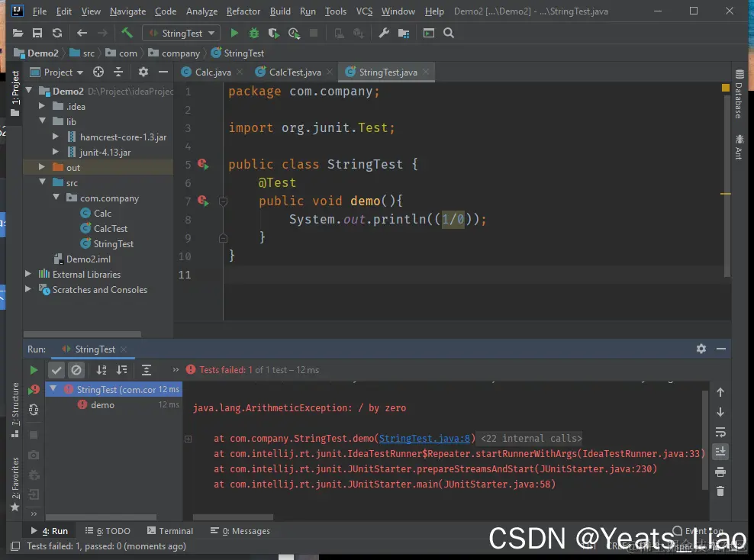This screenshot has width=754, height=560.
Task: Collapse the lib folder
Action: [42, 121]
